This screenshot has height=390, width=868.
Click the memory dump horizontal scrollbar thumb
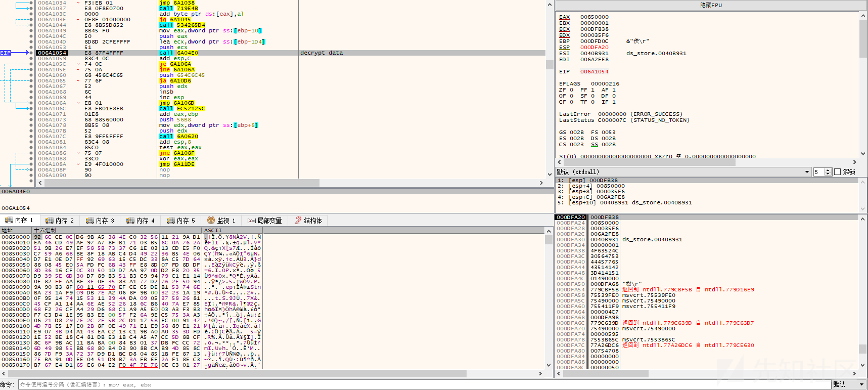point(237,373)
